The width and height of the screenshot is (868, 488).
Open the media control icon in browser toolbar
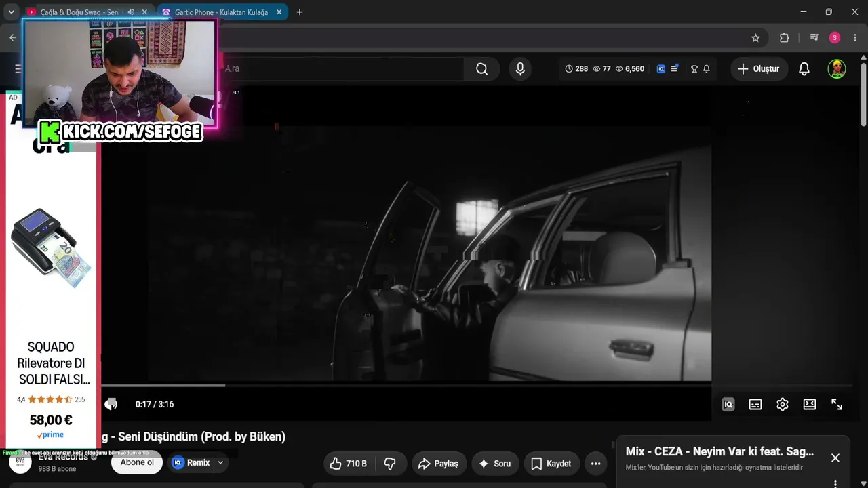tap(814, 38)
